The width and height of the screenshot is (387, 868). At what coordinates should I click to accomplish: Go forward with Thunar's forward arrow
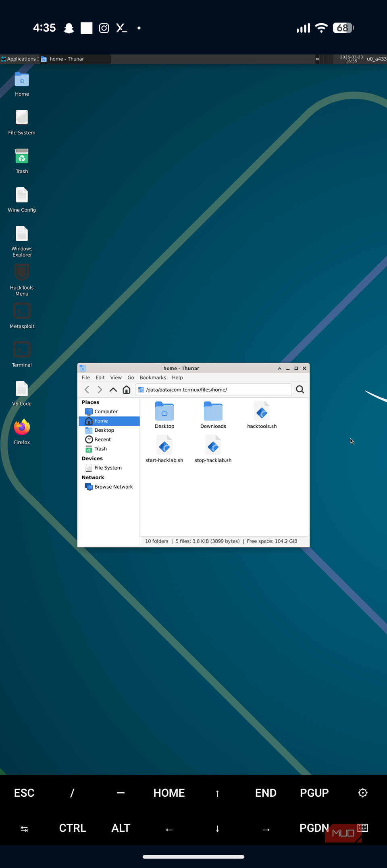tap(100, 389)
